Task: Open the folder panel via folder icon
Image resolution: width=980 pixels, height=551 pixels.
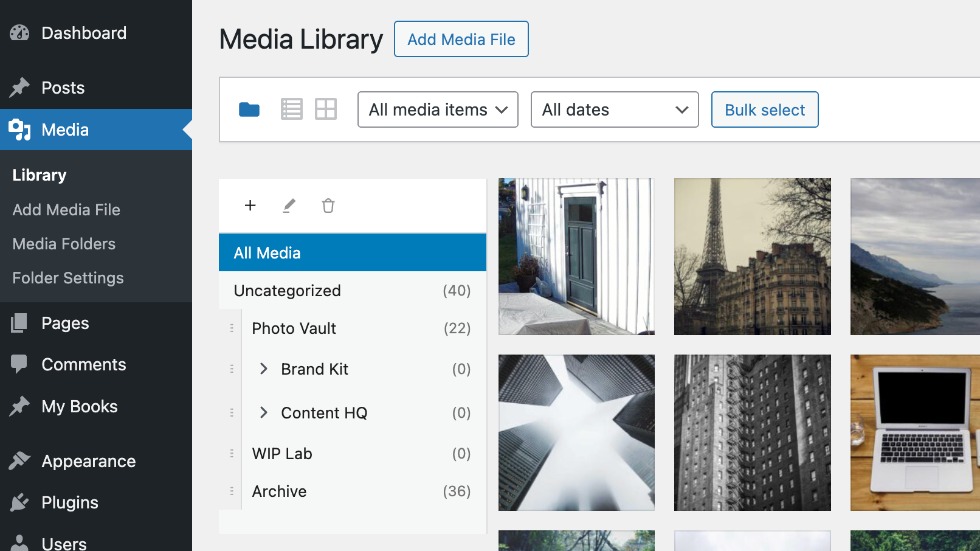Action: (x=249, y=109)
